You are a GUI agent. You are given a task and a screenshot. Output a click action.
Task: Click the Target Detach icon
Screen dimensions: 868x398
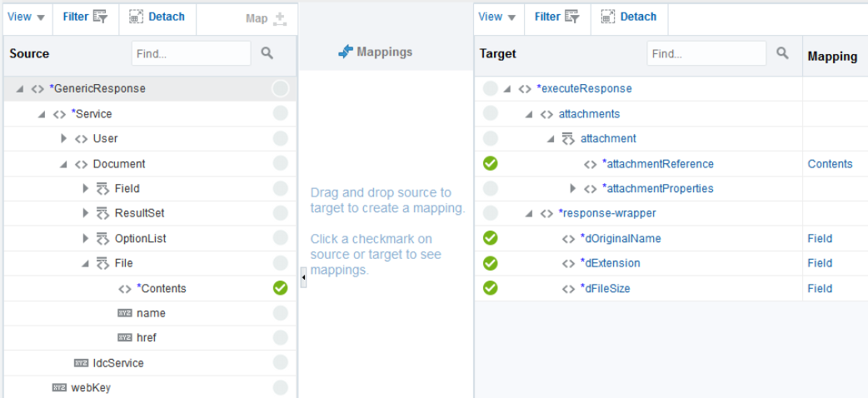[x=608, y=17]
